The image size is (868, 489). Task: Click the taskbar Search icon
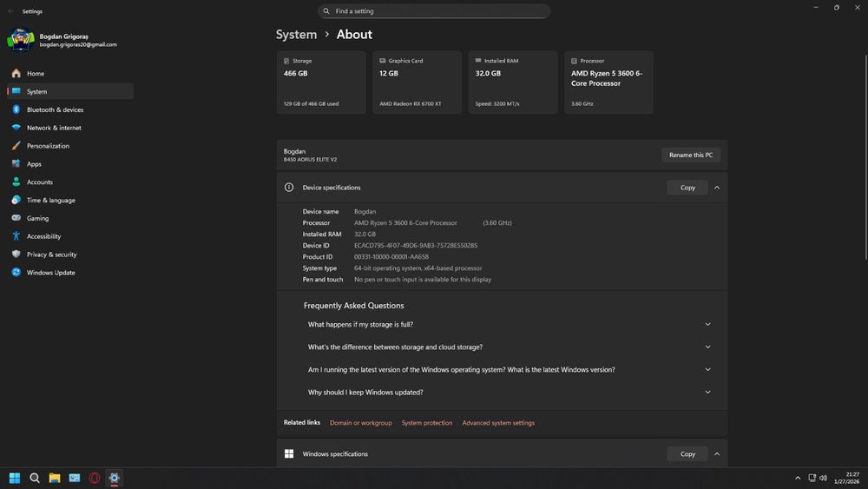click(x=35, y=478)
